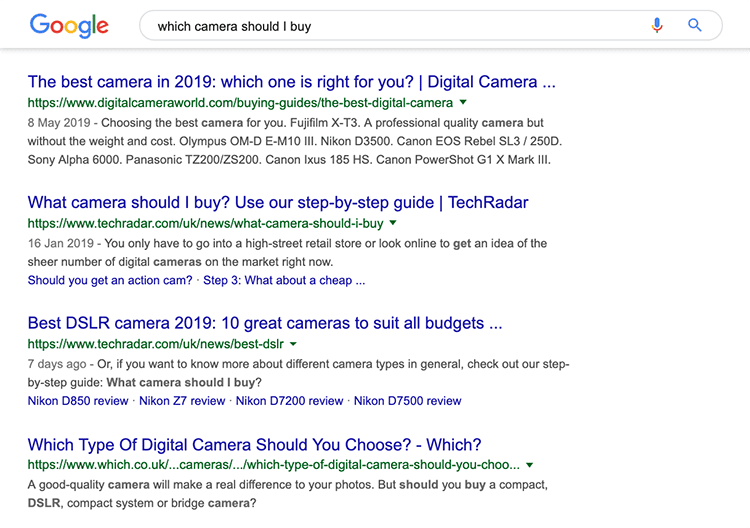750x528 pixels.
Task: Open 'Should you get an action cam?' sitelink
Action: point(110,280)
